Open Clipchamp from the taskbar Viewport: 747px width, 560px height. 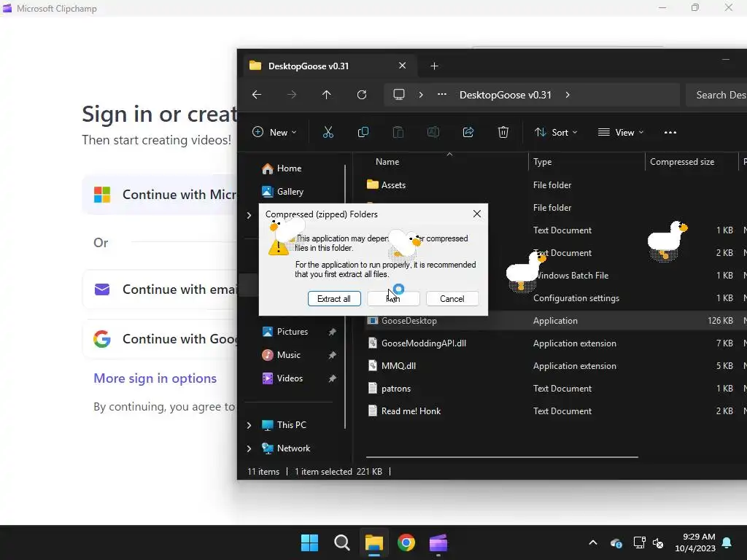pyautogui.click(x=438, y=542)
